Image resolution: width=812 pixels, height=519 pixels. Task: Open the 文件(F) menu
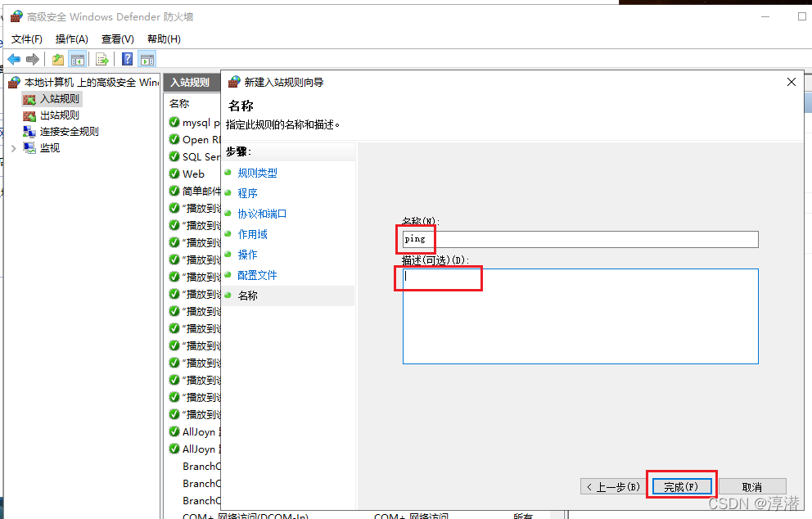pyautogui.click(x=26, y=39)
